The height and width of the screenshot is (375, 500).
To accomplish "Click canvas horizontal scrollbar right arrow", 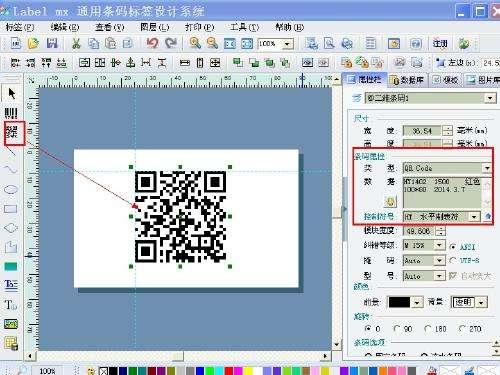I will 325,356.
